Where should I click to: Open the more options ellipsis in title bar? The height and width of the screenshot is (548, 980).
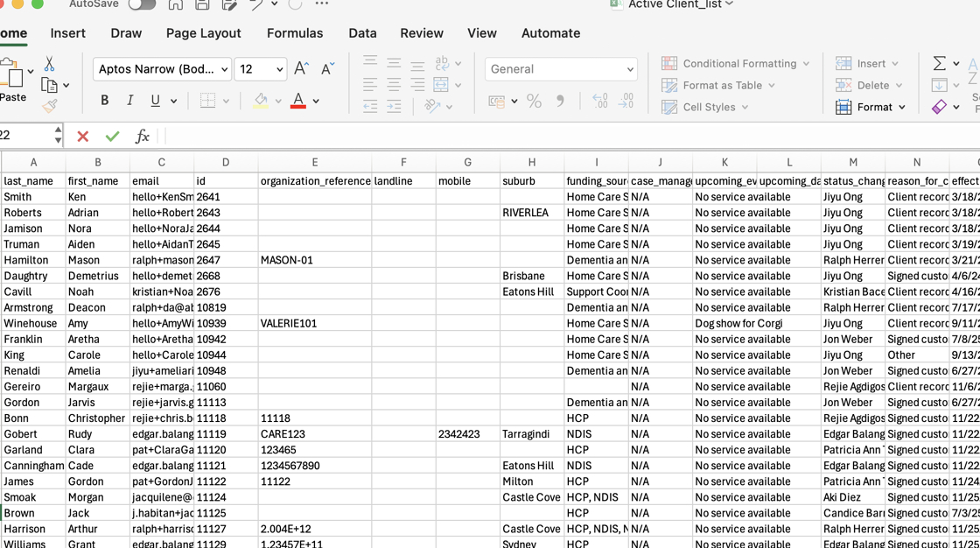pyautogui.click(x=321, y=4)
